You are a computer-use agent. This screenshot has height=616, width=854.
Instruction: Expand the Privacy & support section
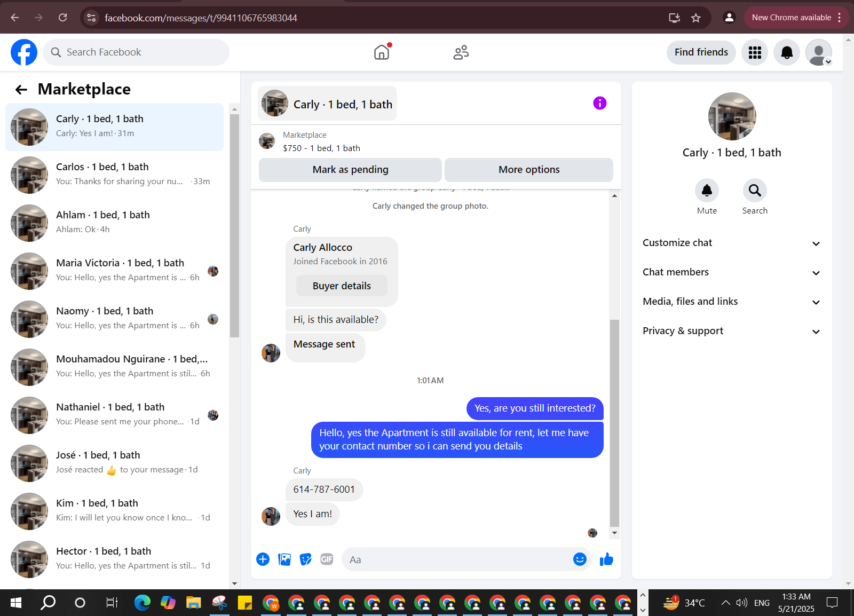tap(731, 331)
